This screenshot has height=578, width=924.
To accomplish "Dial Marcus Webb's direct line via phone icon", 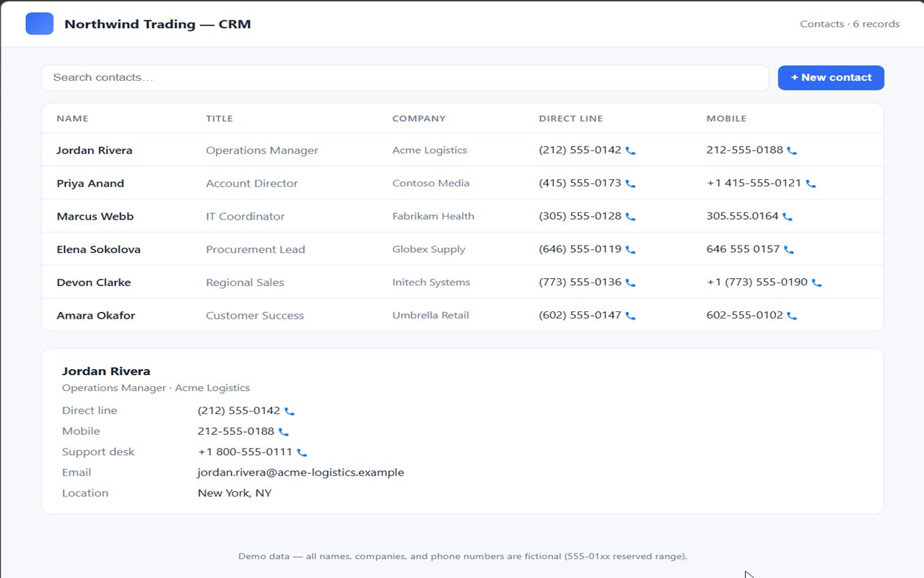I will 630,217.
